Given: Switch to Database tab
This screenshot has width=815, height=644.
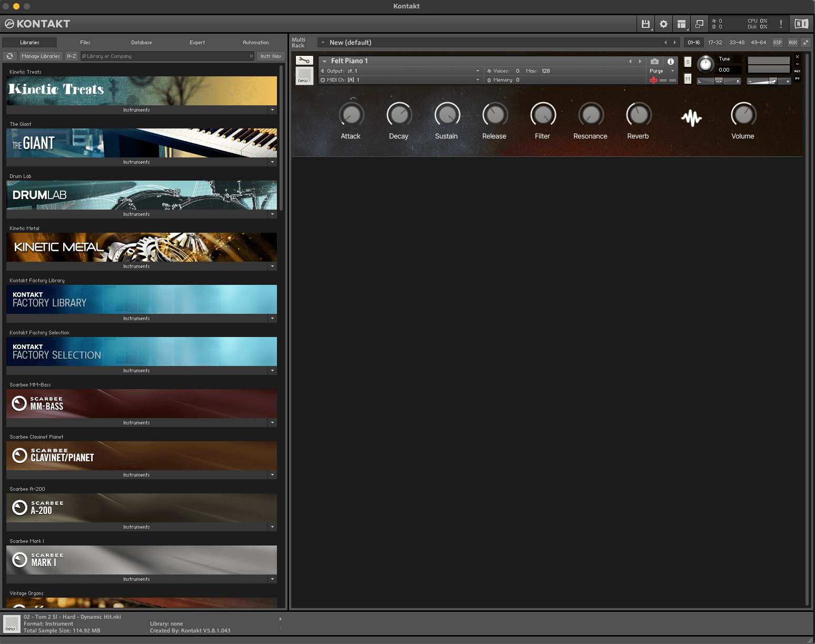Looking at the screenshot, I should pyautogui.click(x=142, y=43).
